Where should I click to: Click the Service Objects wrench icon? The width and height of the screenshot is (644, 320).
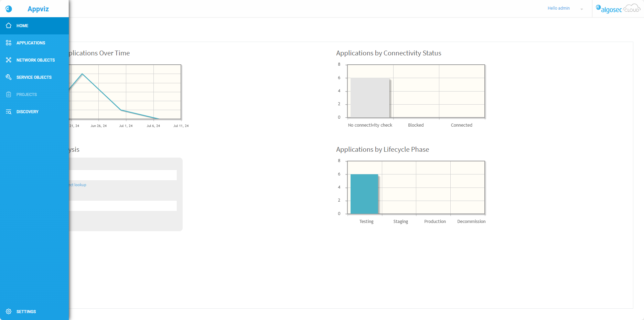click(9, 77)
